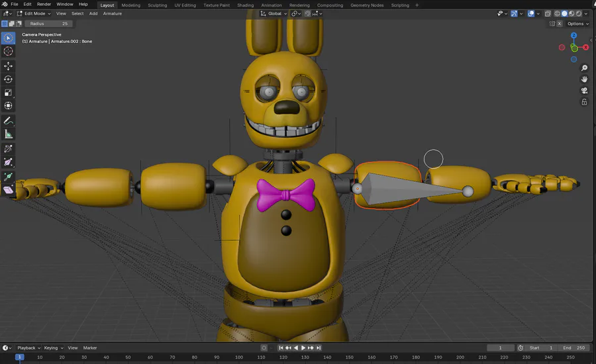
Task: Open the overlays options dropdown arrow
Action: pos(538,14)
